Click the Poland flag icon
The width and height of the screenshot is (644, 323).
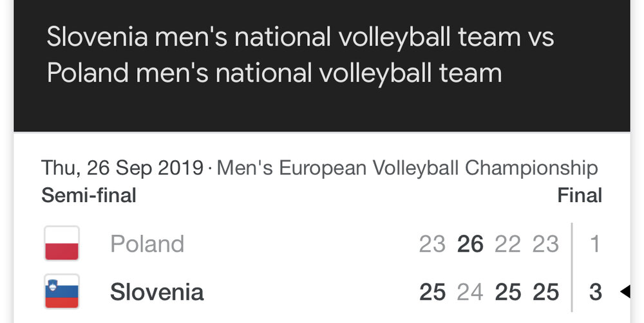[x=62, y=243]
